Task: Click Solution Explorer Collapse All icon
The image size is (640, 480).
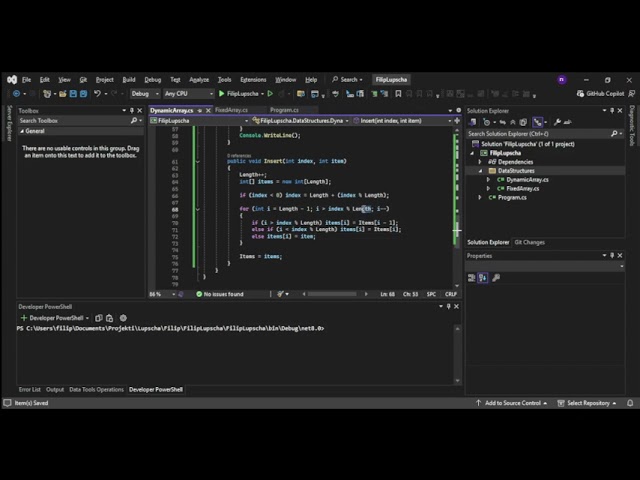Action: pos(513,122)
